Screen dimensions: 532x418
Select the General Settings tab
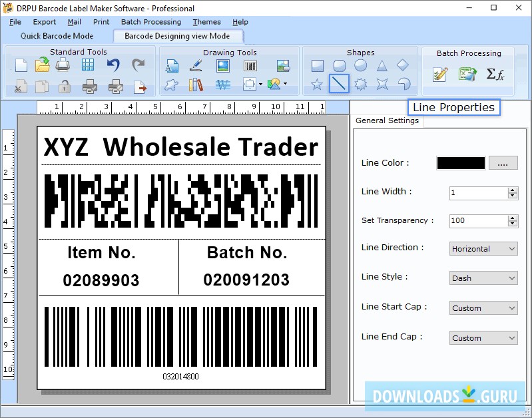pyautogui.click(x=387, y=120)
